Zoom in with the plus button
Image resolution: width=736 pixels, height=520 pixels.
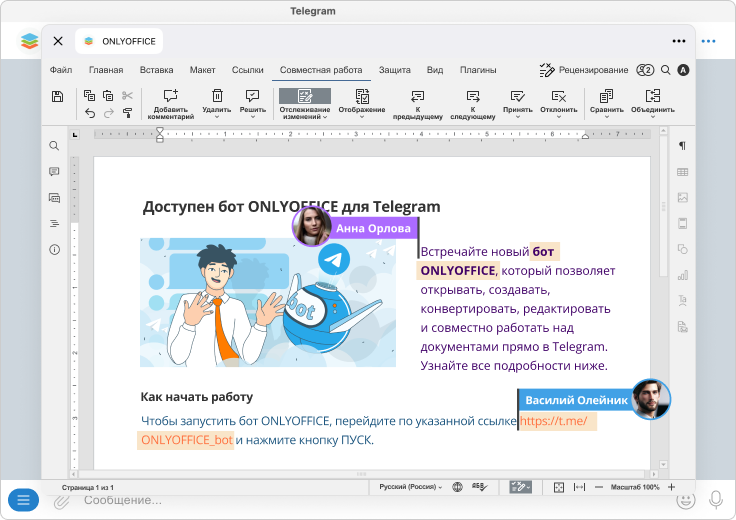671,487
